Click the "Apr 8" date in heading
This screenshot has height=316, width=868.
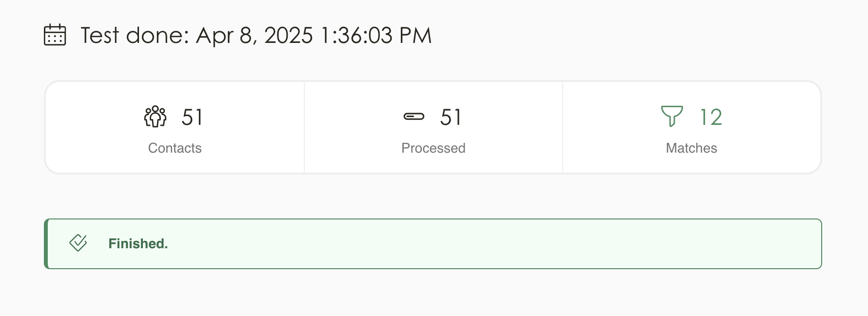pos(224,36)
